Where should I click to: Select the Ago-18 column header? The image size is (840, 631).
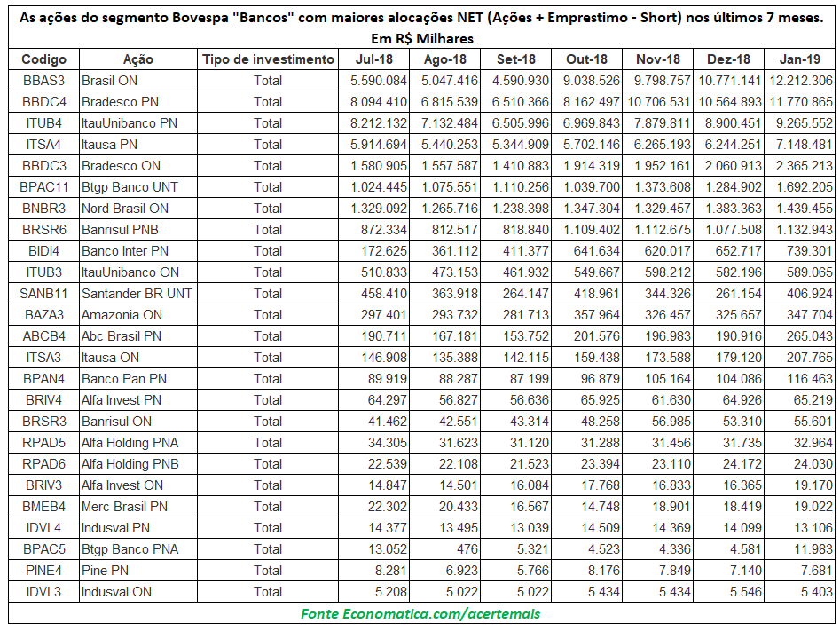tap(445, 59)
